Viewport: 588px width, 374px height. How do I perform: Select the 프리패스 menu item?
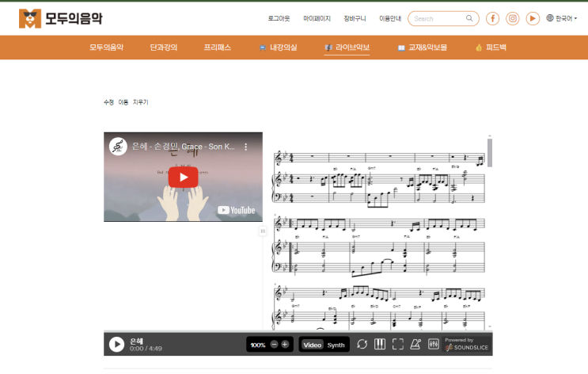pyautogui.click(x=217, y=48)
